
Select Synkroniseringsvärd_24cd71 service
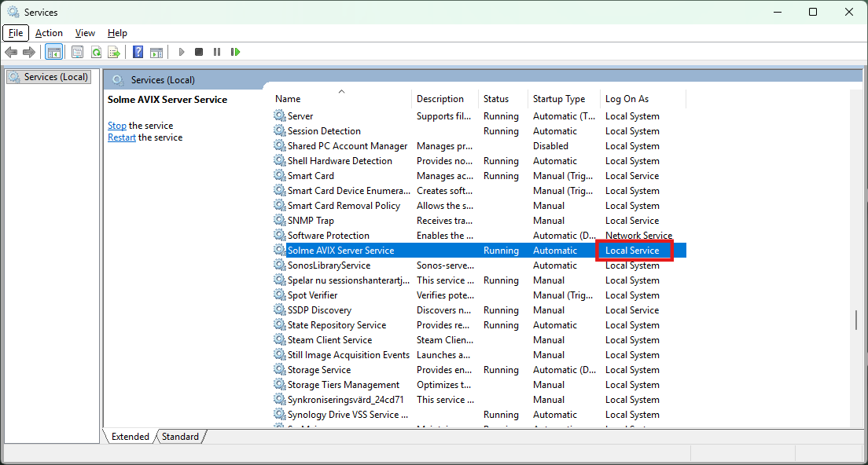345,399
